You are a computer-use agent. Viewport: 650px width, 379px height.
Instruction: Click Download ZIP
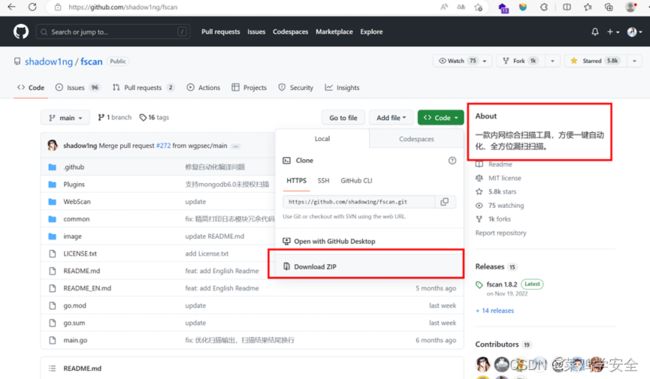pyautogui.click(x=315, y=267)
